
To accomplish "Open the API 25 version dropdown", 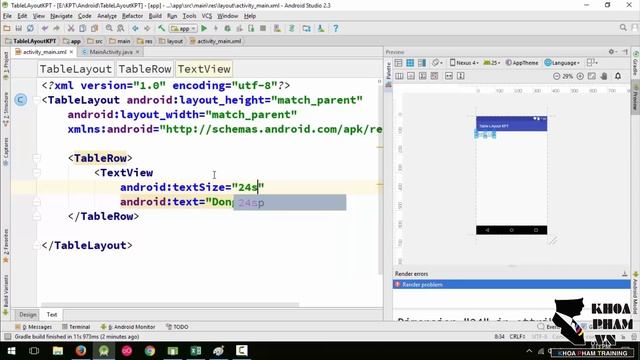I will point(492,63).
